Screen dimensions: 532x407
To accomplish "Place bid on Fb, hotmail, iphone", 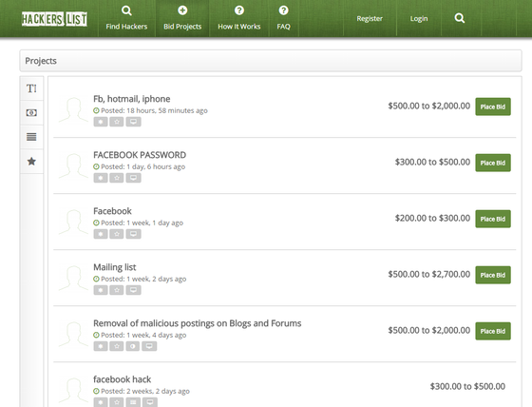I will (493, 107).
